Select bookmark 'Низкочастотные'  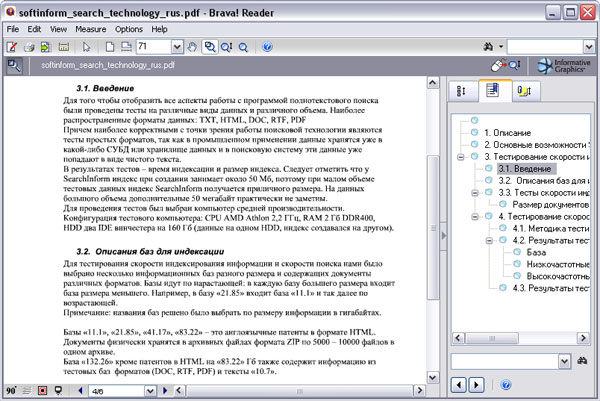coord(558,264)
